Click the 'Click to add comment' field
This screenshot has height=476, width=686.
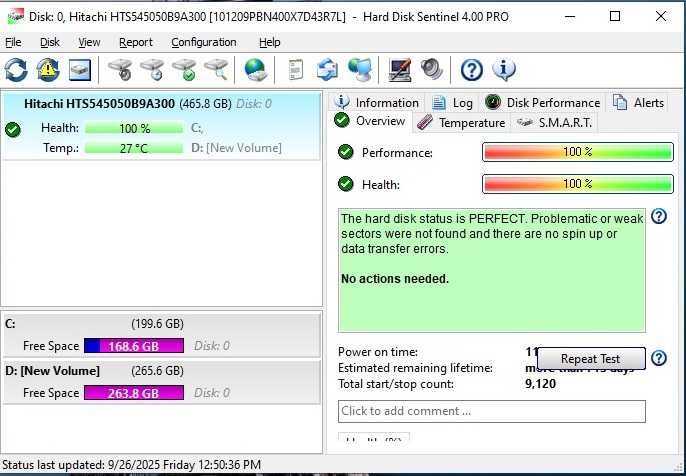(x=491, y=411)
